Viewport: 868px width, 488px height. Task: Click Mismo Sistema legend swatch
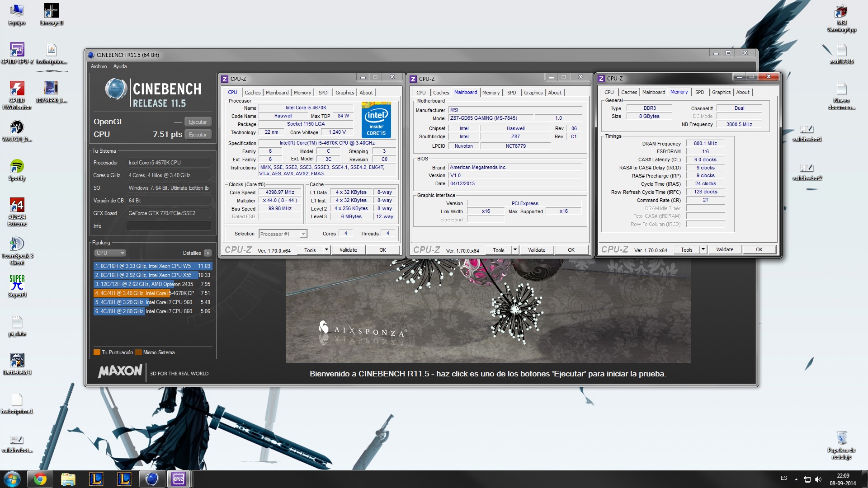coord(138,352)
